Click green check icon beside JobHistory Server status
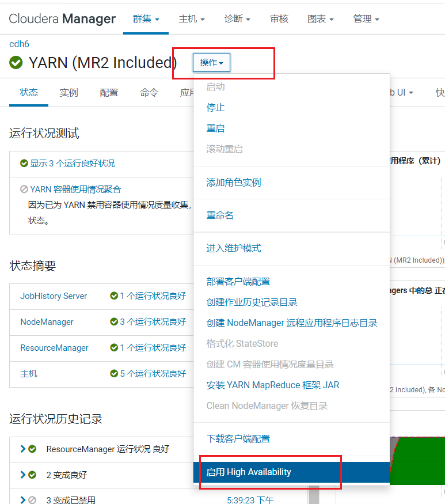Viewport: 445px width, 504px height. pyautogui.click(x=114, y=296)
